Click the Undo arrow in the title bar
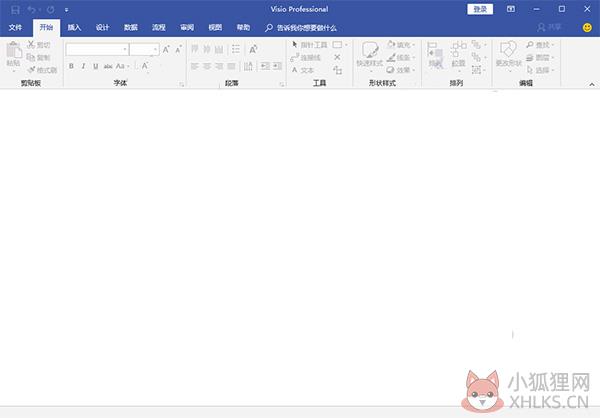This screenshot has height=418, width=600. (32, 10)
